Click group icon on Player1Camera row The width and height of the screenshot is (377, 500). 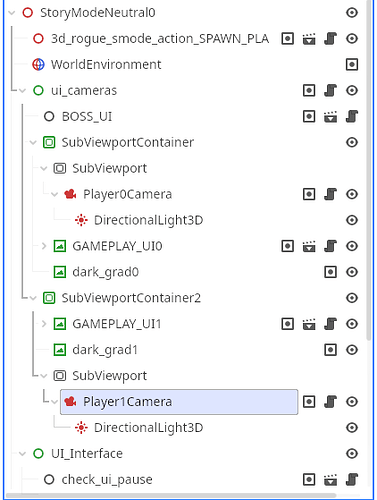click(309, 402)
